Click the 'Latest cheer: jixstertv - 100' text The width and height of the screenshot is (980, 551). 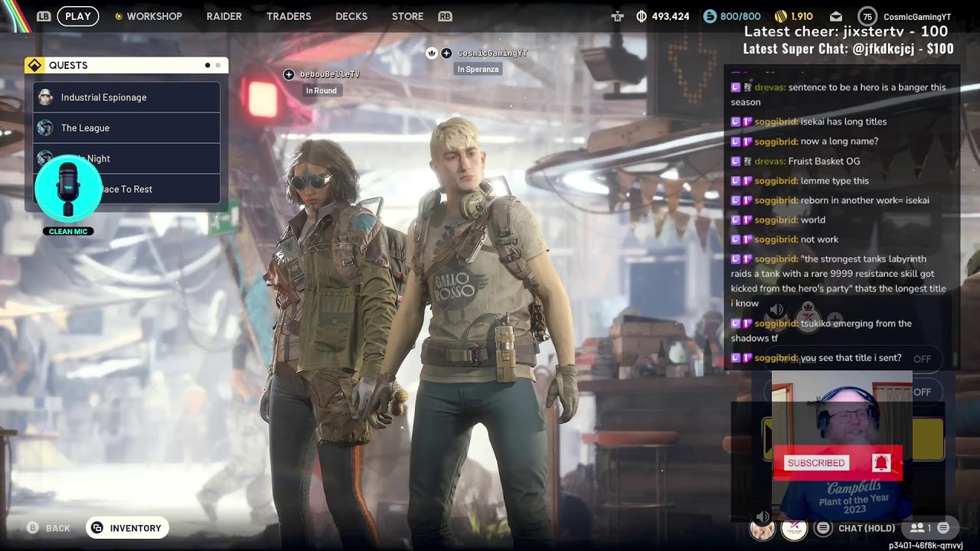point(846,31)
